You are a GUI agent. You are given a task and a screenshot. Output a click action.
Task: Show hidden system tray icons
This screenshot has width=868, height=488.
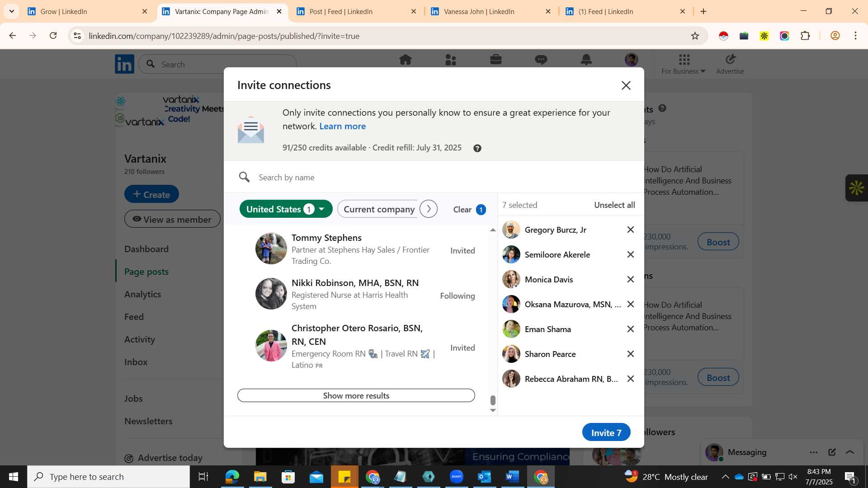pos(725,477)
